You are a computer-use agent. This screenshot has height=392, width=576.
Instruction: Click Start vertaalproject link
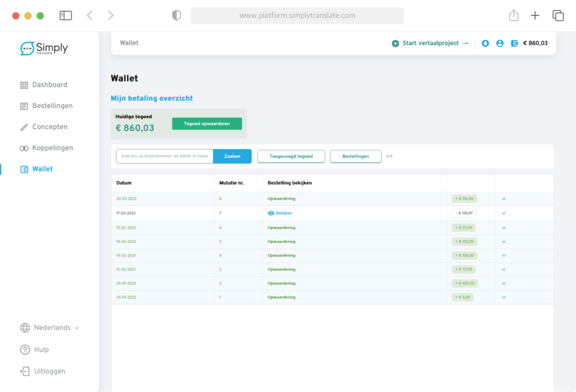point(430,43)
